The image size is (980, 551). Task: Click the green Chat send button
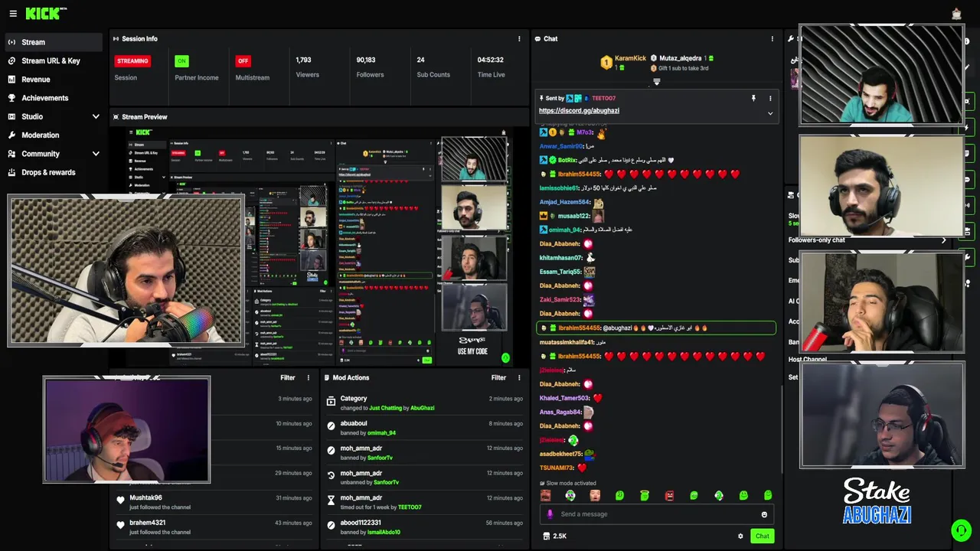[x=762, y=536]
